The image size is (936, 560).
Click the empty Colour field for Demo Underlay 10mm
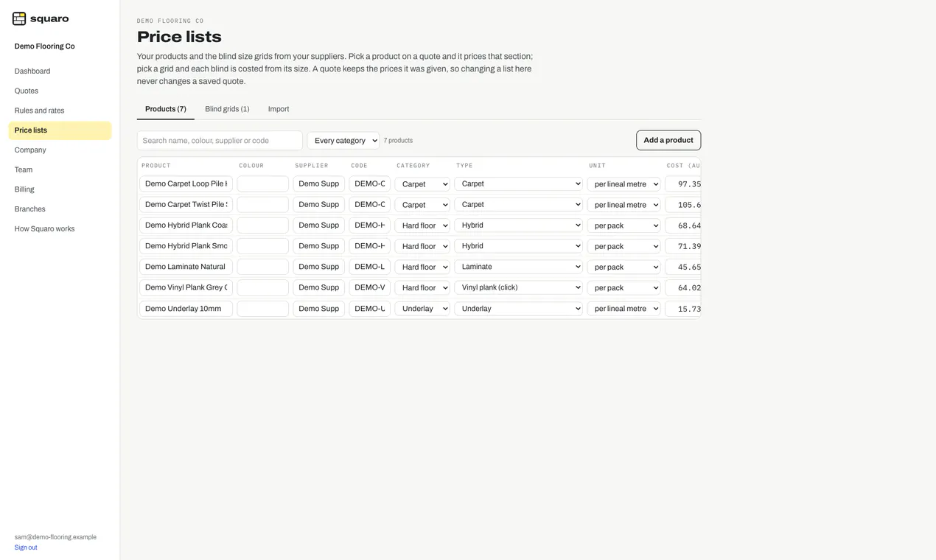point(263,309)
